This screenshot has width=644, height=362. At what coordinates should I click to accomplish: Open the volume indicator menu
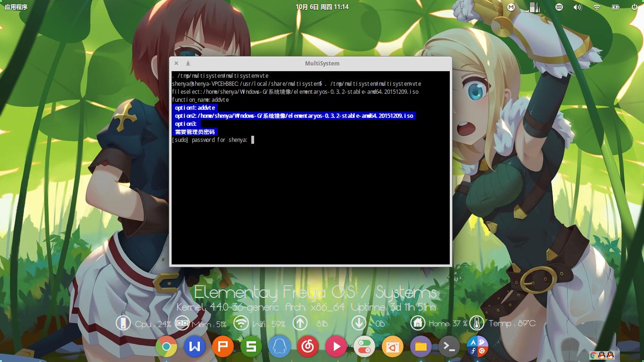tap(577, 7)
